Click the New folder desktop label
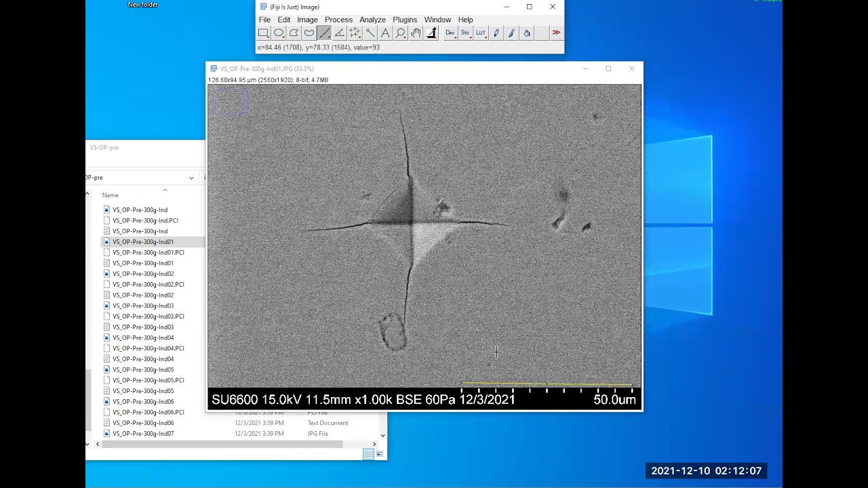Viewport: 868px width, 488px height. 143,5
